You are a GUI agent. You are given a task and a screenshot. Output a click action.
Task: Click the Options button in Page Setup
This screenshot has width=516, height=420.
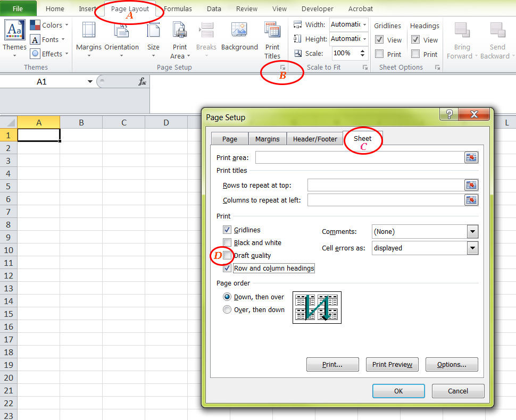(451, 364)
